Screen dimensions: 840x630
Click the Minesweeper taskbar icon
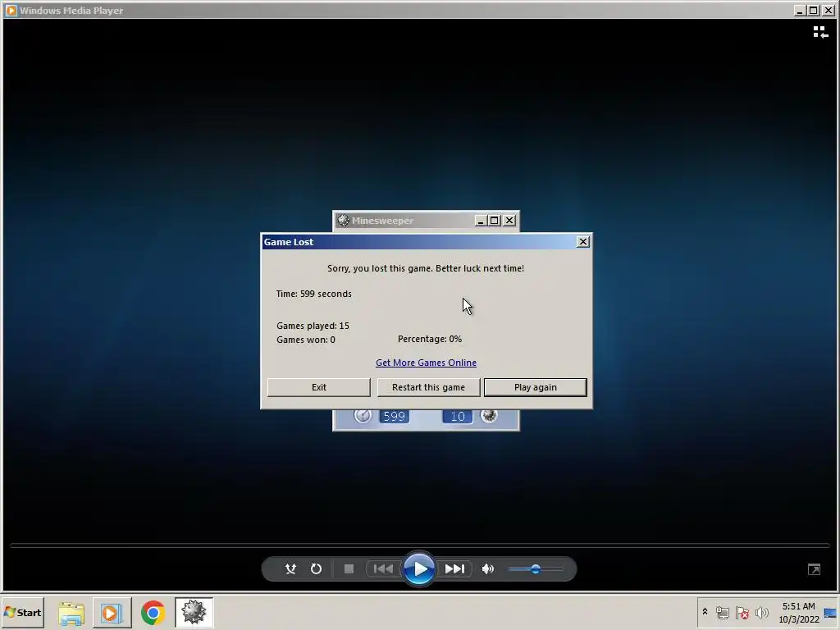click(194, 613)
